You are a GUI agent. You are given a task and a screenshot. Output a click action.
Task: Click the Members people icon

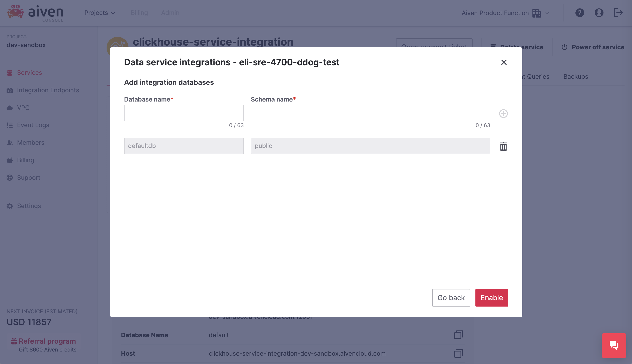(x=9, y=143)
